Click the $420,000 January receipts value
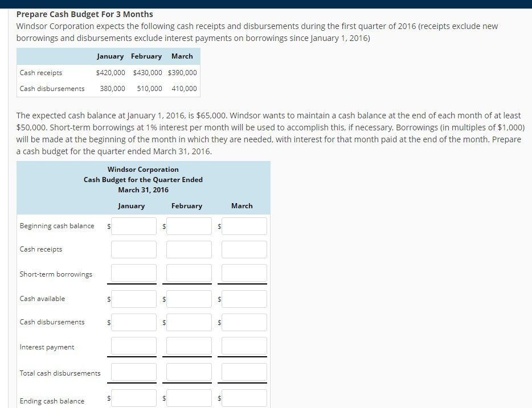The image size is (532, 408). click(x=111, y=72)
